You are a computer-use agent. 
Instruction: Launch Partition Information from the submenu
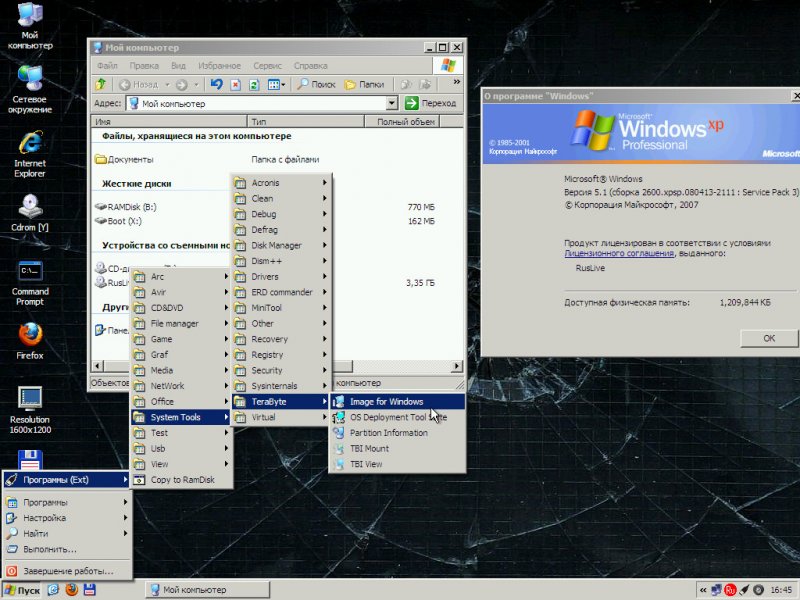[x=397, y=433]
